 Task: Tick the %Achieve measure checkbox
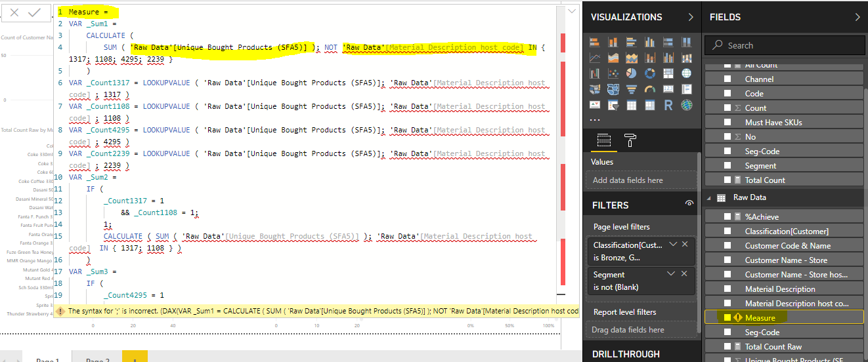[727, 216]
